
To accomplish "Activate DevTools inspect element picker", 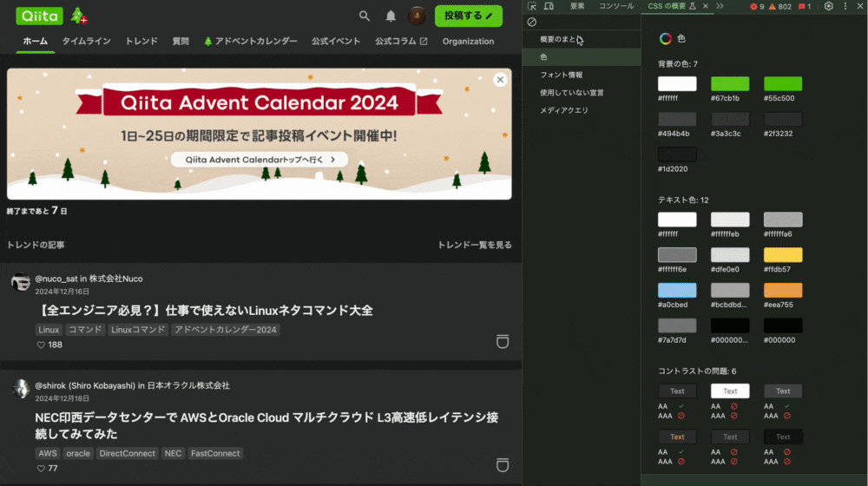I will click(532, 6).
